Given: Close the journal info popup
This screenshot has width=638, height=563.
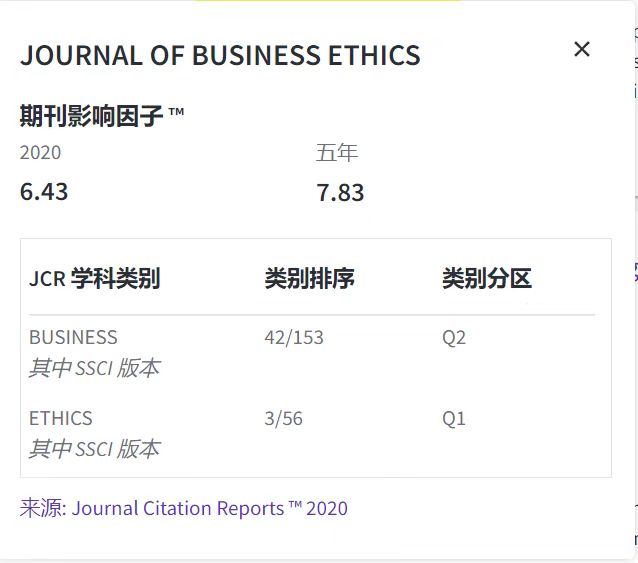Looking at the screenshot, I should tap(582, 49).
